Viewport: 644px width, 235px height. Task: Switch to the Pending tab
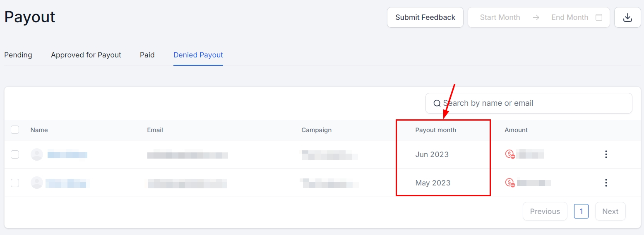(18, 55)
